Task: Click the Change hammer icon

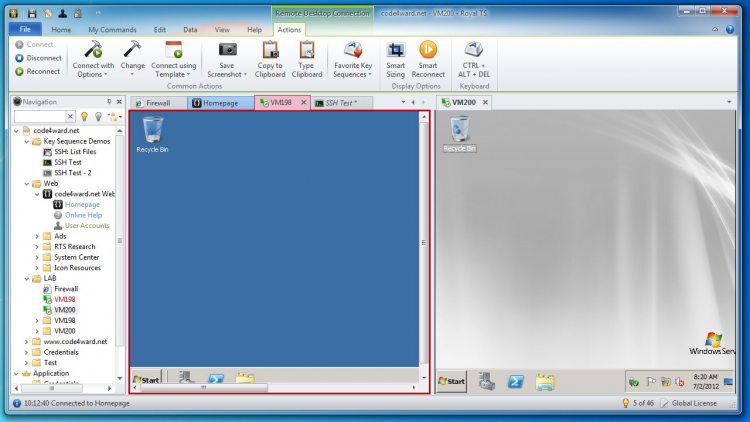Action: 132,50
